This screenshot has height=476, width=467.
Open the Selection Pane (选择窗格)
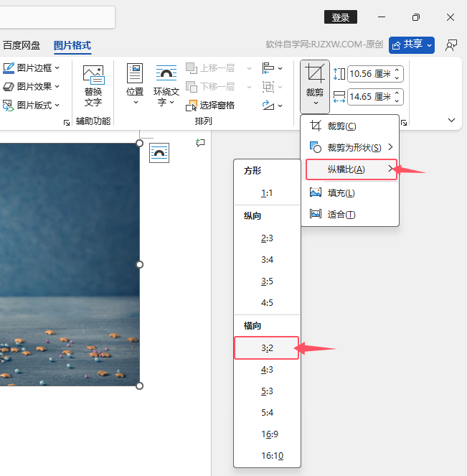coord(210,106)
